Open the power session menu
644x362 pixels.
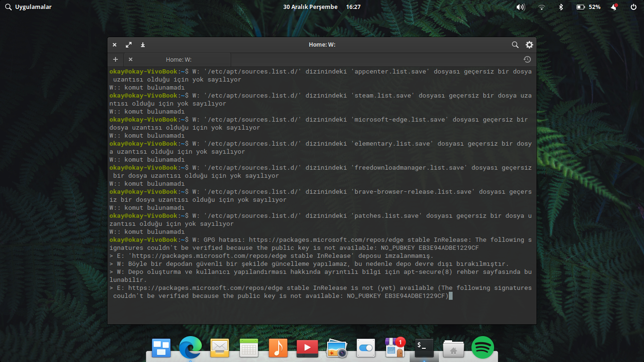pos(633,7)
